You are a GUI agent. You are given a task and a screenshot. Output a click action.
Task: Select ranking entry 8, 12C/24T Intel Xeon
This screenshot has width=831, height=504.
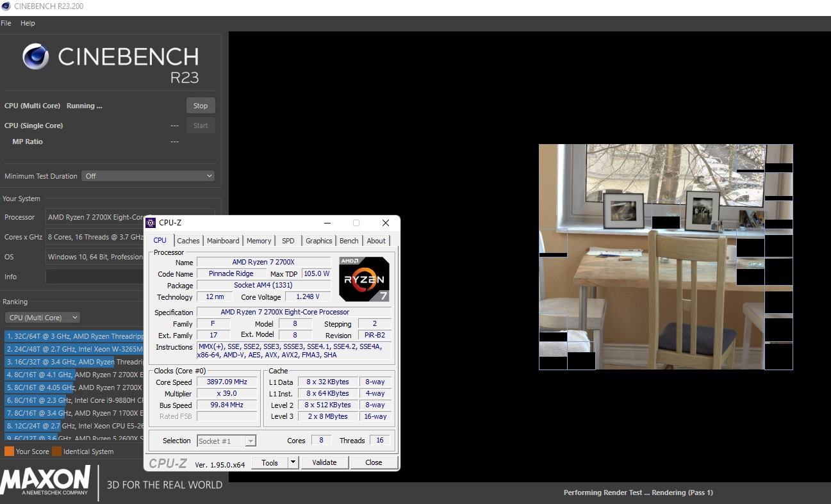pos(74,426)
